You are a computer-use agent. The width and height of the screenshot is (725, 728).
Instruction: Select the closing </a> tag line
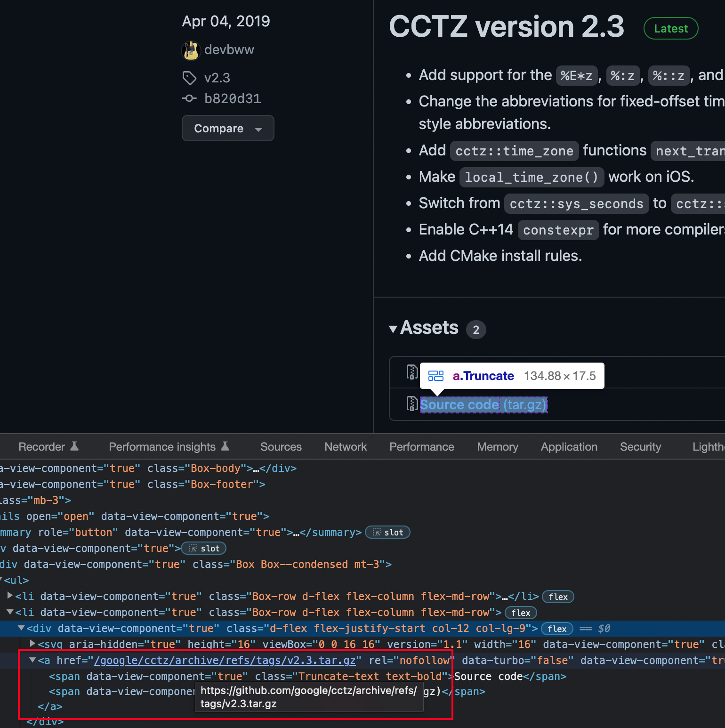(50, 707)
